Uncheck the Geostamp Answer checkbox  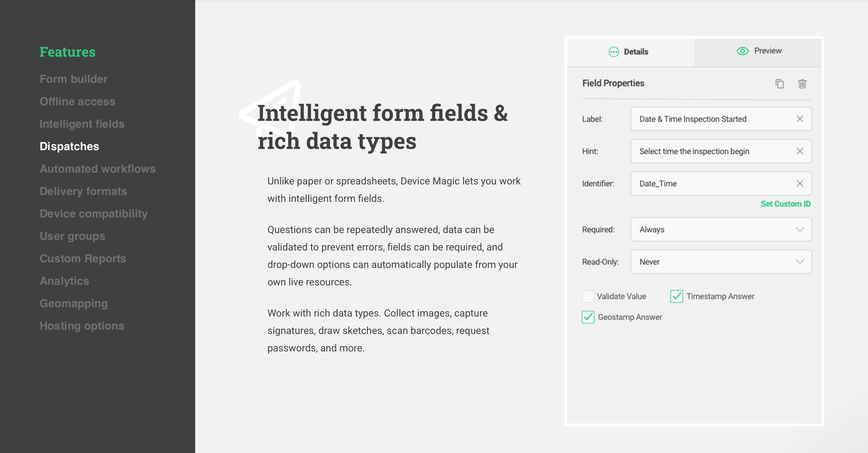click(588, 317)
